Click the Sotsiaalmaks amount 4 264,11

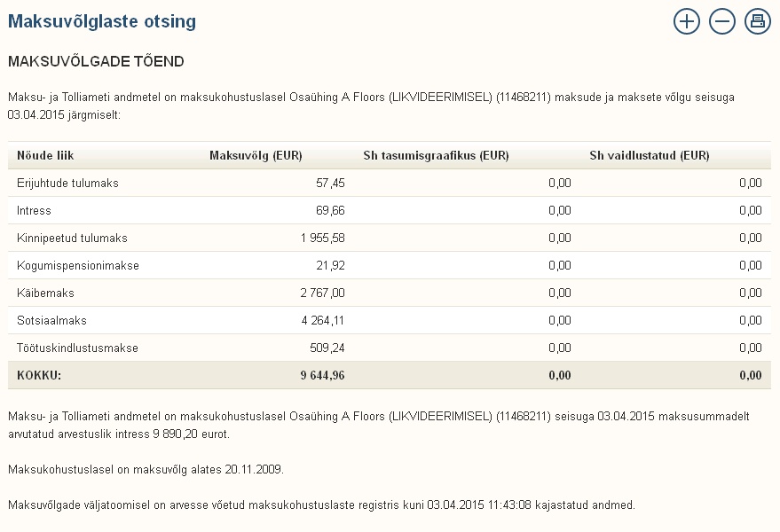(322, 320)
